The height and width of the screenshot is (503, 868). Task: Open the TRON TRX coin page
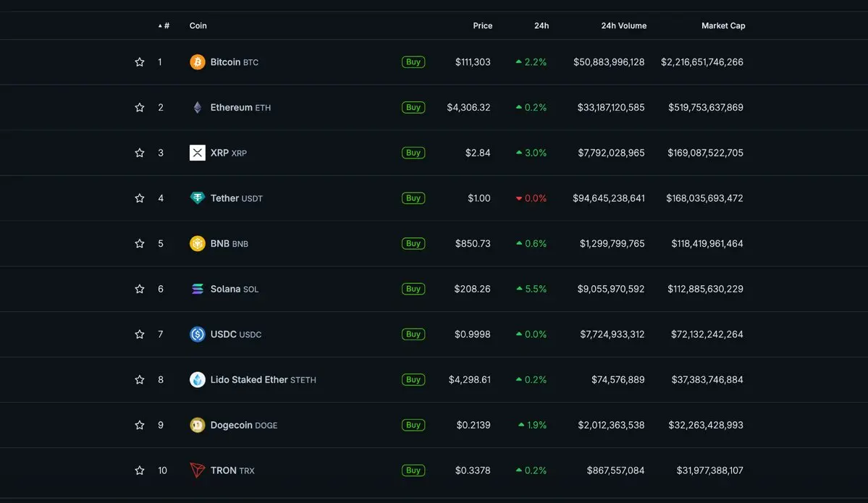pos(232,470)
